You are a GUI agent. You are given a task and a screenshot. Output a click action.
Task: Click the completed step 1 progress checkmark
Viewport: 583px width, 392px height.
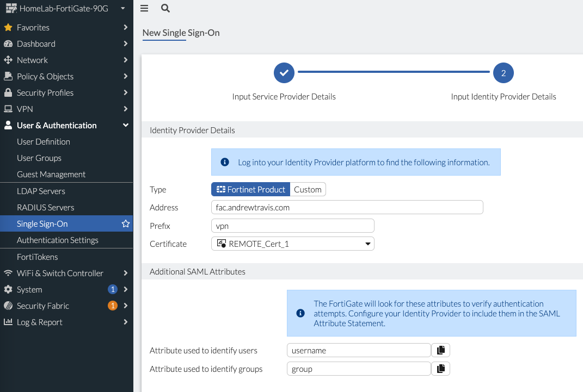tap(284, 72)
